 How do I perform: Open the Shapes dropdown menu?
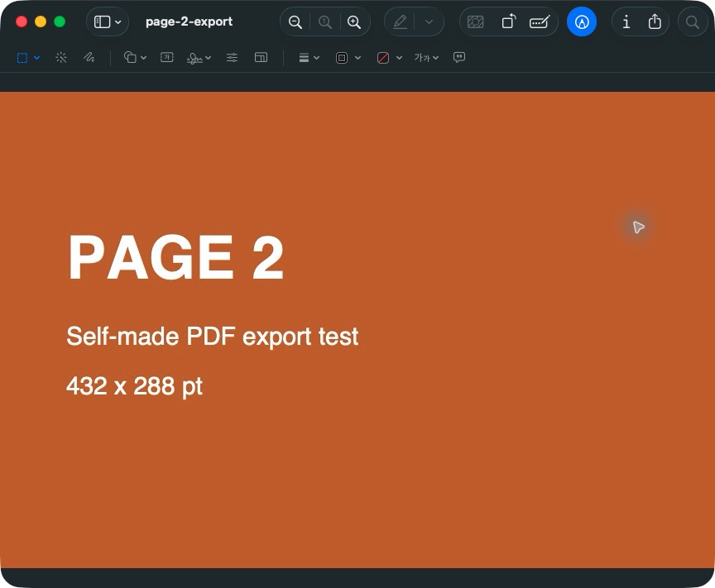click(x=135, y=57)
